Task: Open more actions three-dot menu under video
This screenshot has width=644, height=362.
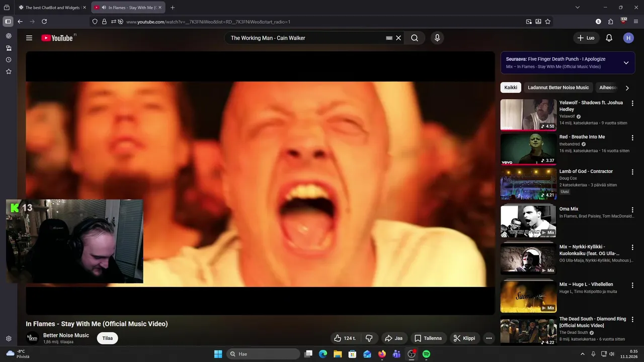Action: 489,338
